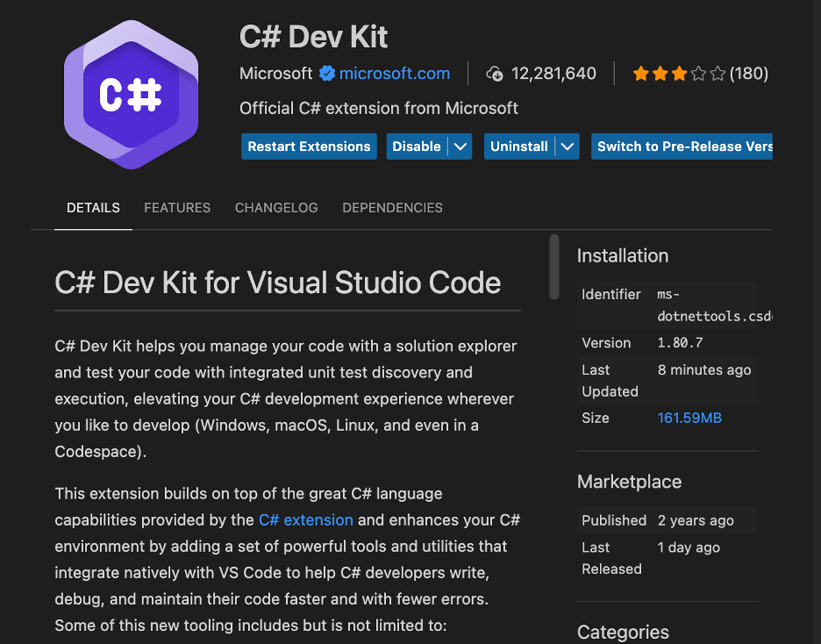This screenshot has width=821, height=644.
Task: Click the Categories section heading
Action: coord(623,632)
